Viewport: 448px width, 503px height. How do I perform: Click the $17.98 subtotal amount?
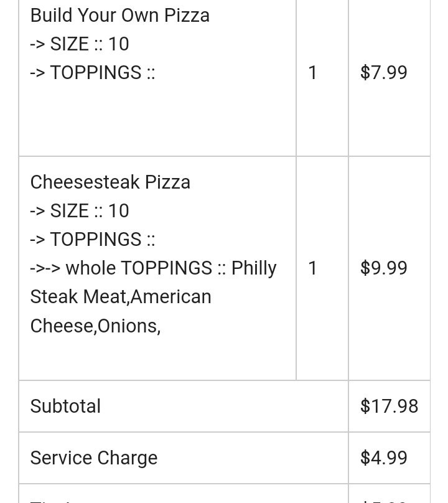tap(389, 406)
